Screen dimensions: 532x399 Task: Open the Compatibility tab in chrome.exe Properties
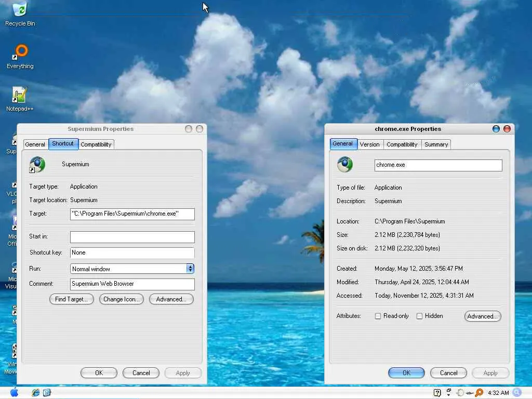coord(402,144)
